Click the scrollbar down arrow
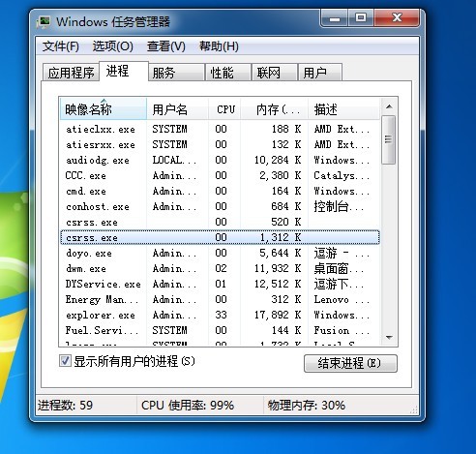The image size is (476, 454). coord(389,338)
